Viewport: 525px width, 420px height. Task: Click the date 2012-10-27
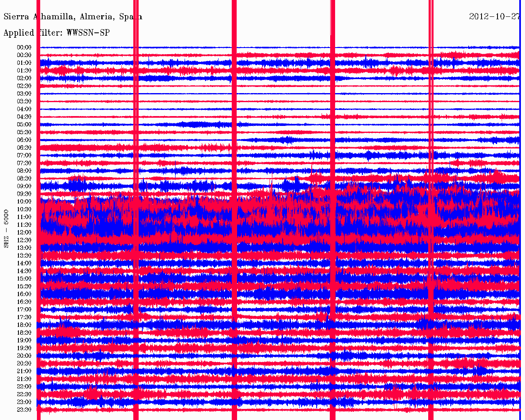(x=495, y=16)
